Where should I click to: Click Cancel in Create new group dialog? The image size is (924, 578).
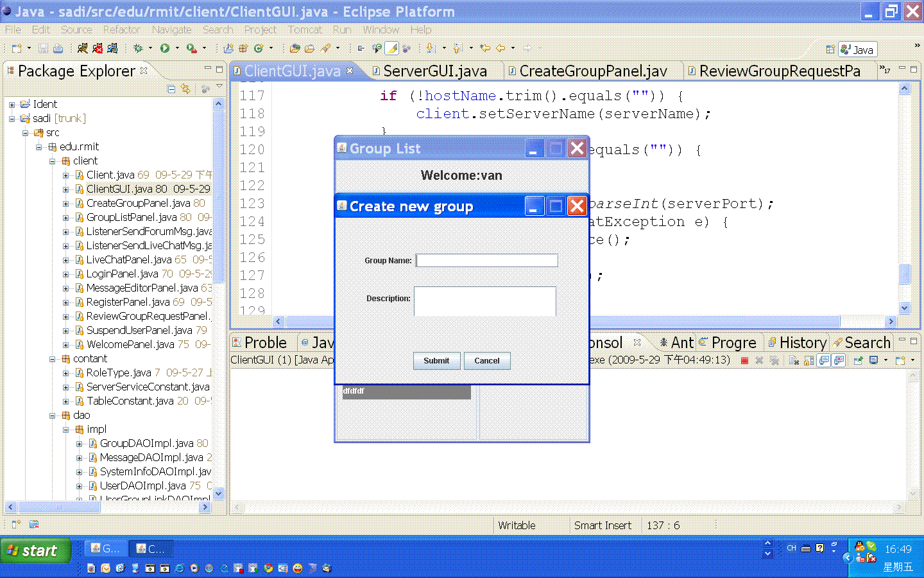(x=487, y=361)
